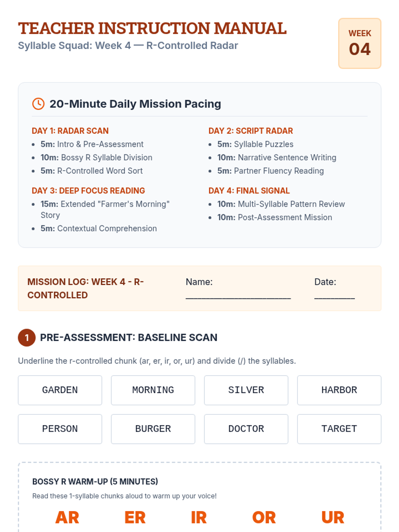Viewport: 399px width, 532px height.
Task: Click the orange OR chunk
Action: click(264, 517)
